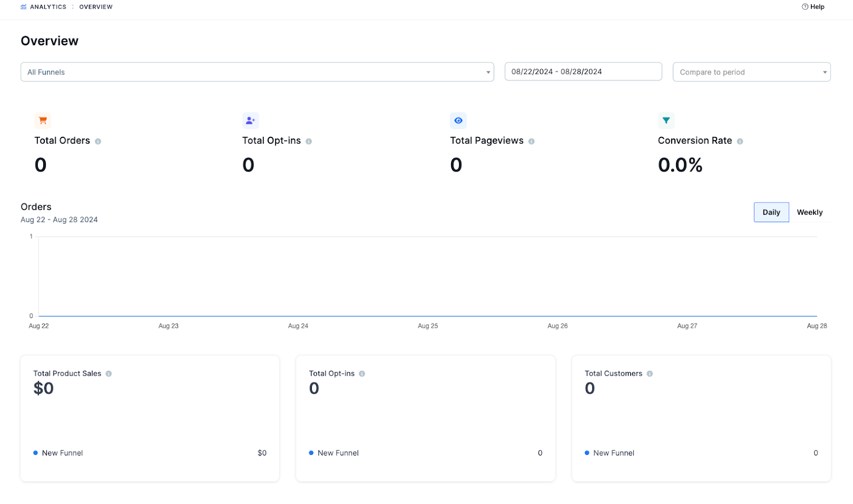The width and height of the screenshot is (853, 504).
Task: Open the Analytics breadcrumb chart icon
Action: click(x=22, y=6)
